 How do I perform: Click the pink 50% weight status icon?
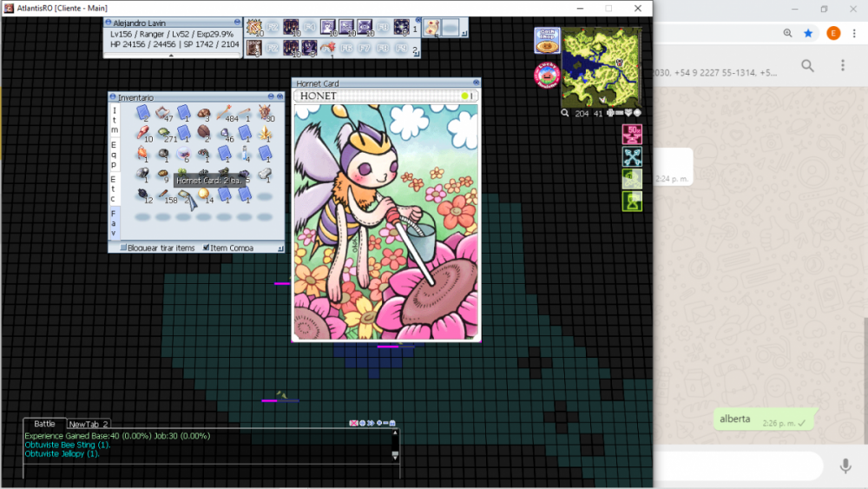[x=632, y=135]
